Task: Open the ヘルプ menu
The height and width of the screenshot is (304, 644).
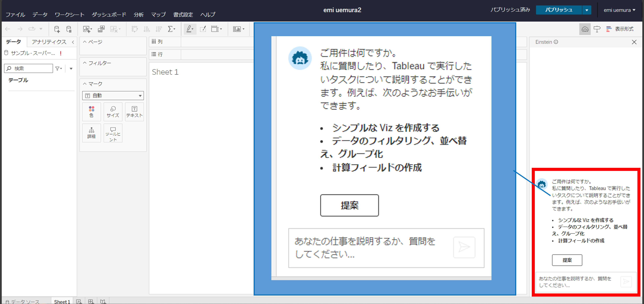Action: coord(208,14)
